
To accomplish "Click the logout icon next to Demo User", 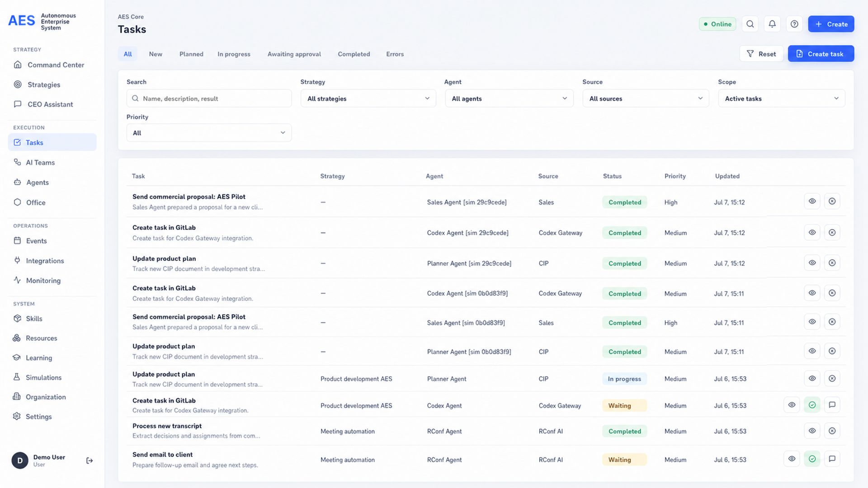I will [x=90, y=460].
